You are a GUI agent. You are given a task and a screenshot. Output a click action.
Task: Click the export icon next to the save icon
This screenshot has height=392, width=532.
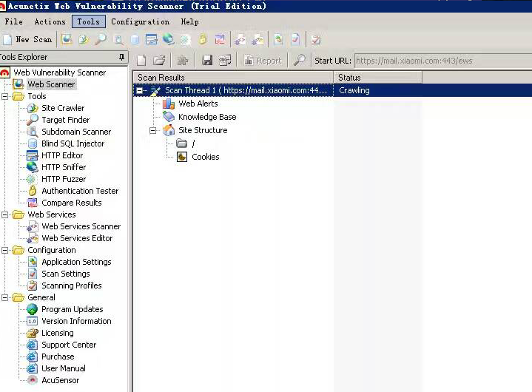point(225,61)
